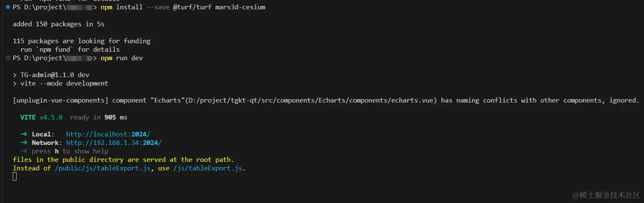The width and height of the screenshot is (644, 203).
Task: Click the green arrow before Local
Action: click(24, 134)
